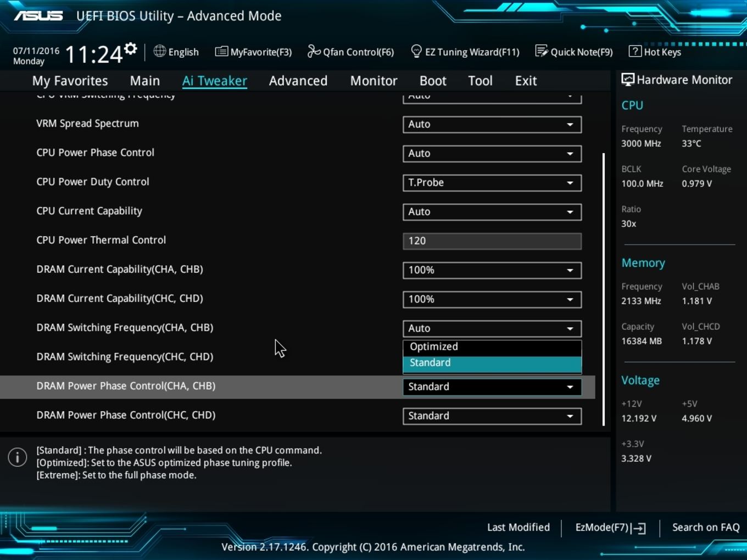747x560 pixels.
Task: Click the Hardware Monitor icon
Action: point(628,80)
